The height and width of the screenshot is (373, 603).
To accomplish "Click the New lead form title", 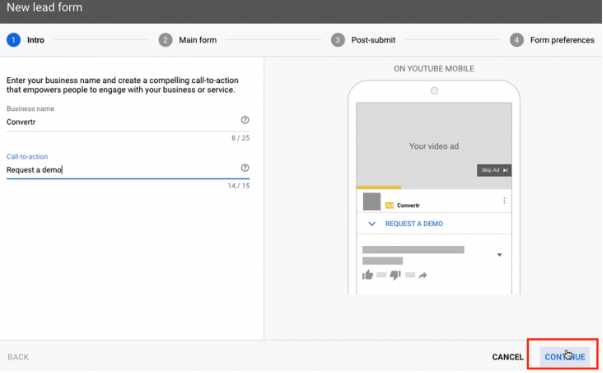I will [44, 7].
